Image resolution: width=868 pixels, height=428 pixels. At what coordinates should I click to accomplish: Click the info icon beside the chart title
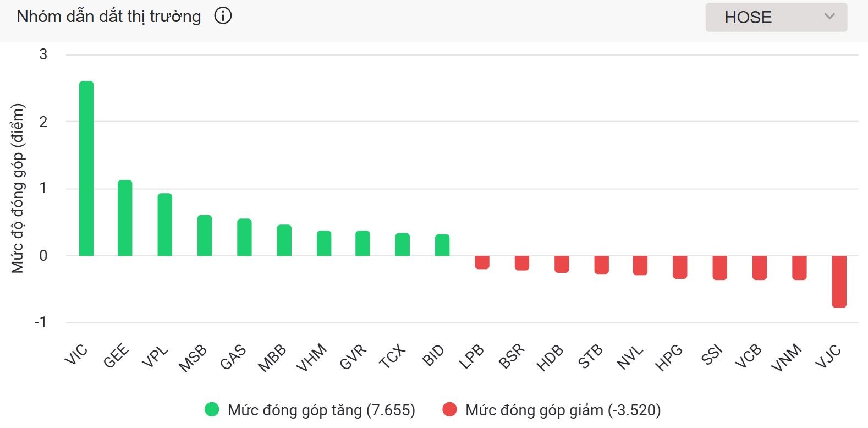click(223, 16)
